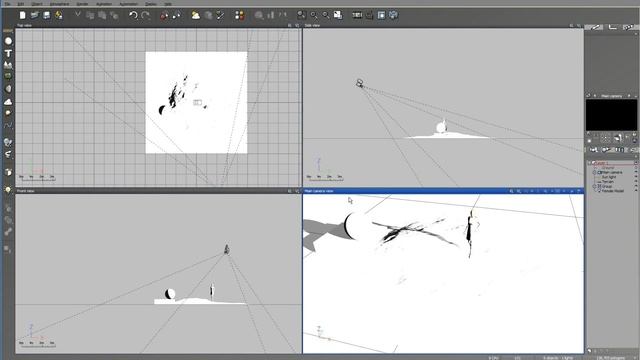Click the eyedropper icon in top toolbar
This screenshot has height=360, width=640.
220,16
